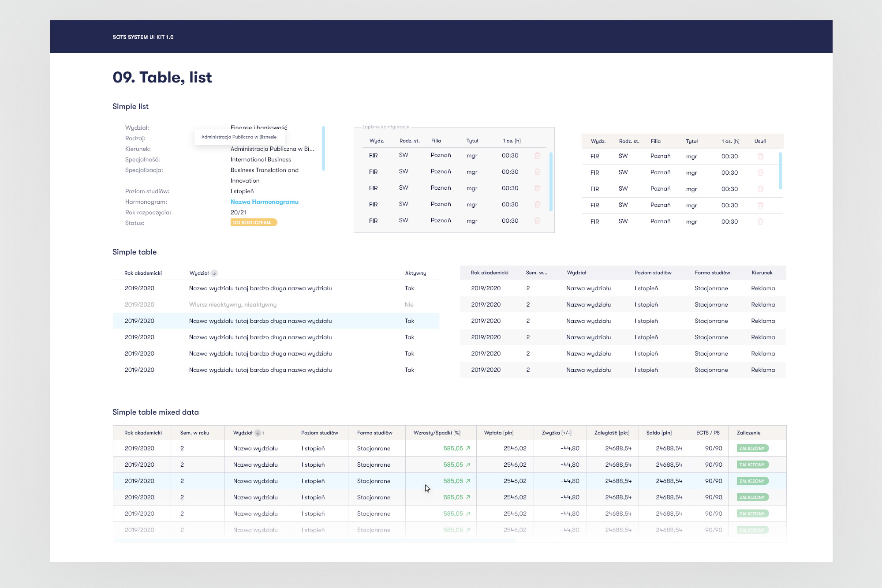Click trash icon in fourth Usuń column row

point(760,205)
